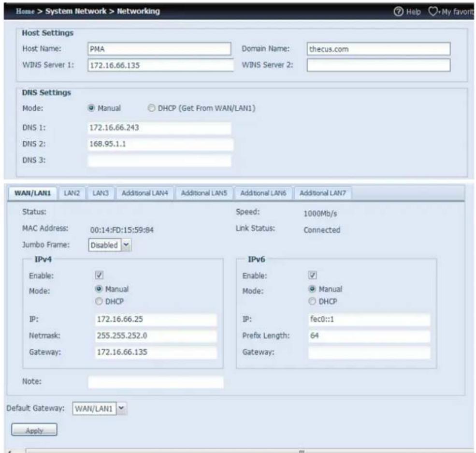Click the 1000Mb/s speed value

320,214
